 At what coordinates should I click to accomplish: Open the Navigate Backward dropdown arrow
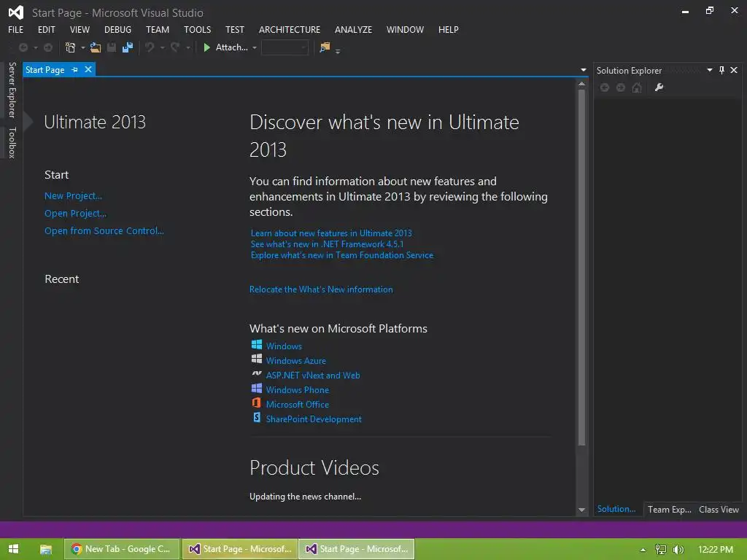(x=36, y=47)
